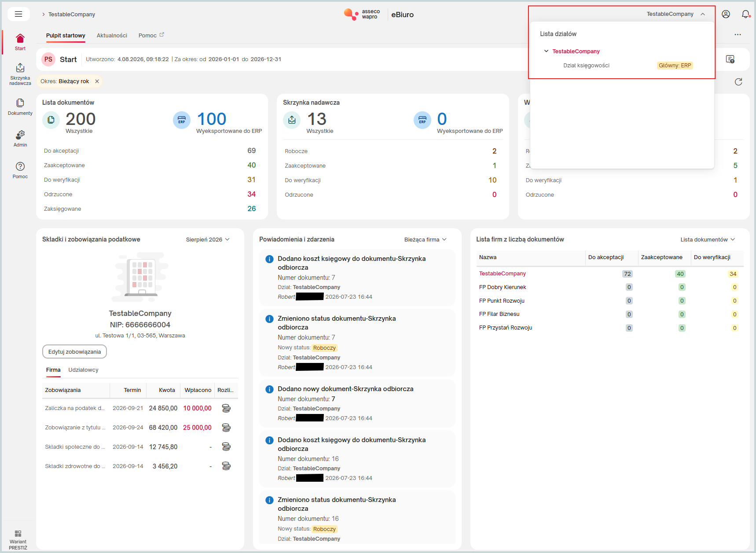Click settlement coins icon for Zaliczka na podatek
The image size is (756, 553).
226,408
